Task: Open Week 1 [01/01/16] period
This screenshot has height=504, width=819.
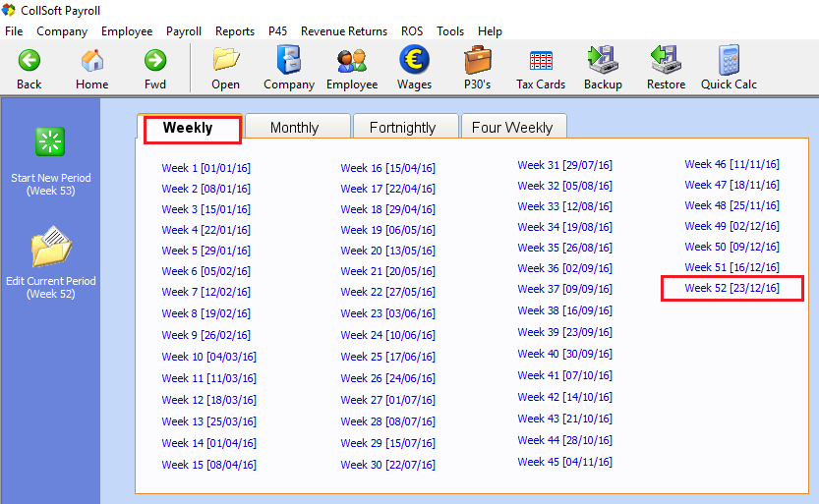Action: (x=205, y=168)
